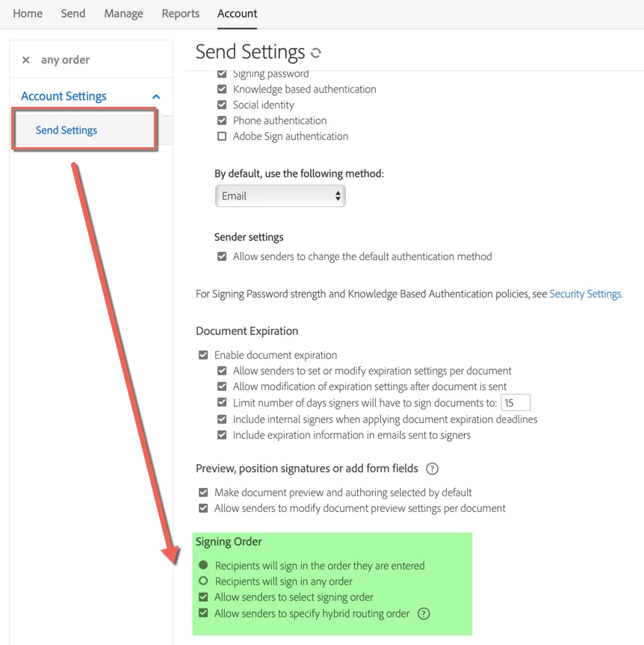Toggle Allow senders to specify hybrid routing order
The image size is (644, 645).
(x=203, y=613)
